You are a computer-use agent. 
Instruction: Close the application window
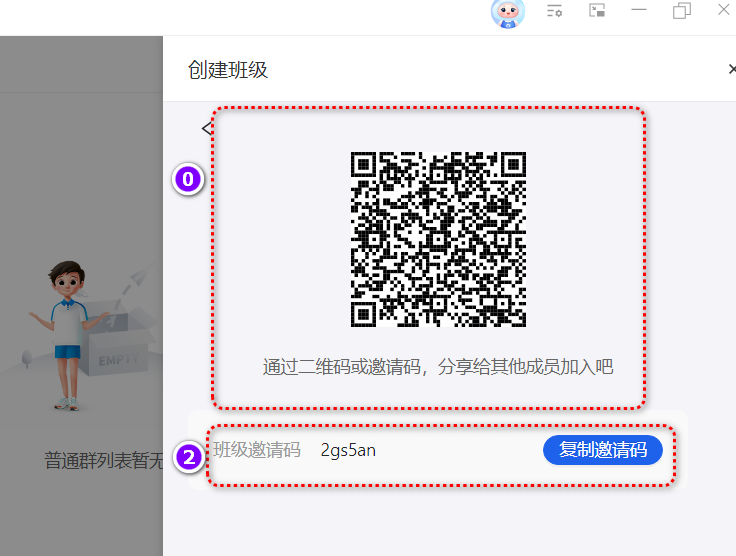point(723,11)
